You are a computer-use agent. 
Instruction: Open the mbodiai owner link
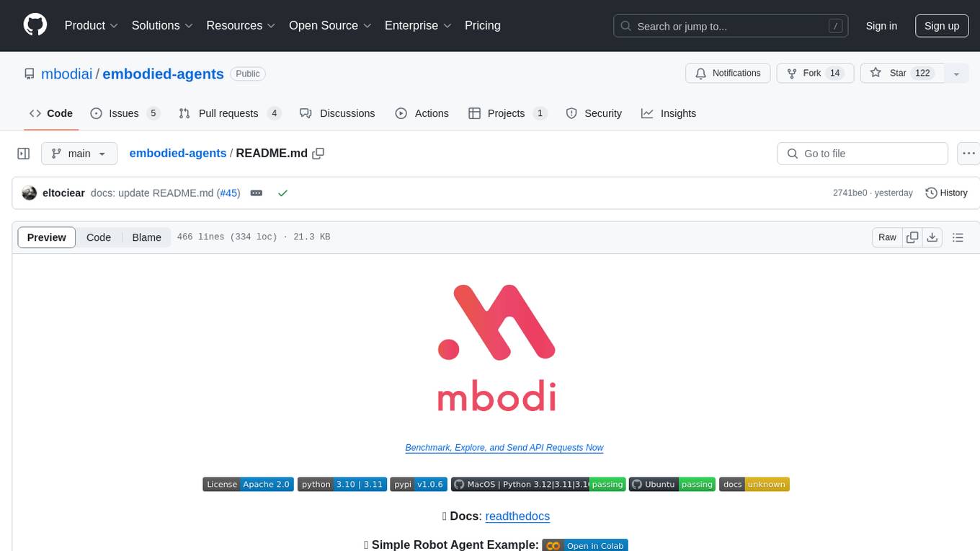pyautogui.click(x=67, y=74)
